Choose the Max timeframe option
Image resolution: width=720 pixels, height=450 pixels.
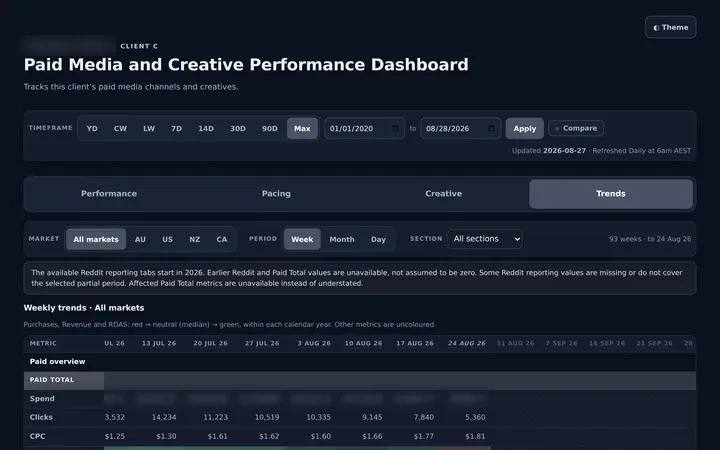click(x=302, y=129)
